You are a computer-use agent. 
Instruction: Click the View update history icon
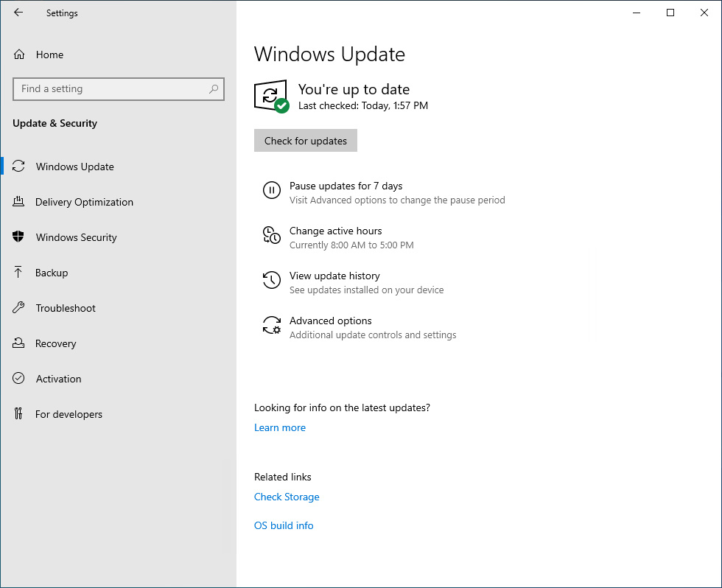(271, 281)
